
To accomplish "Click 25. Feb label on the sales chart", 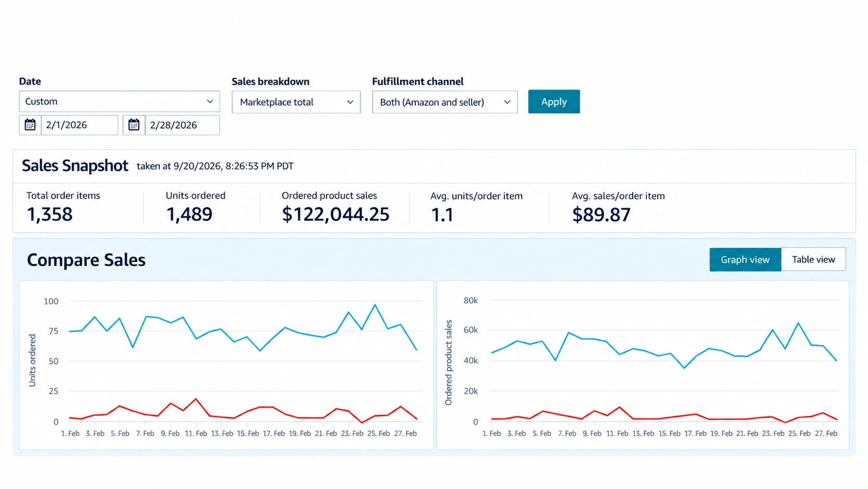I will pyautogui.click(x=799, y=433).
